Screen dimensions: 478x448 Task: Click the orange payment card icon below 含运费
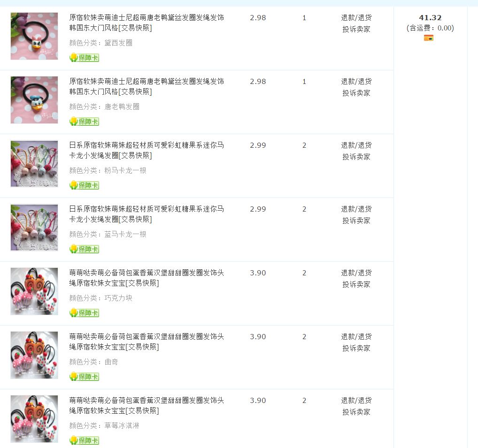(429, 38)
